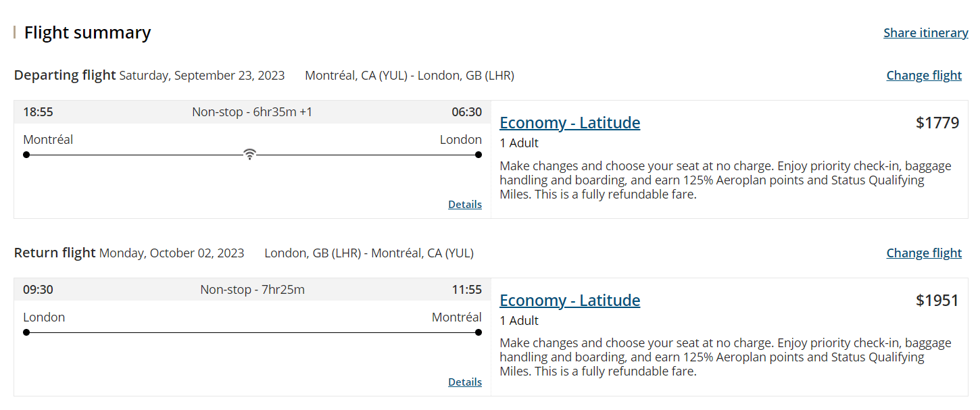Viewport: 980px width, 410px height.
Task: Click the London origin dot on return route
Action: [x=26, y=332]
